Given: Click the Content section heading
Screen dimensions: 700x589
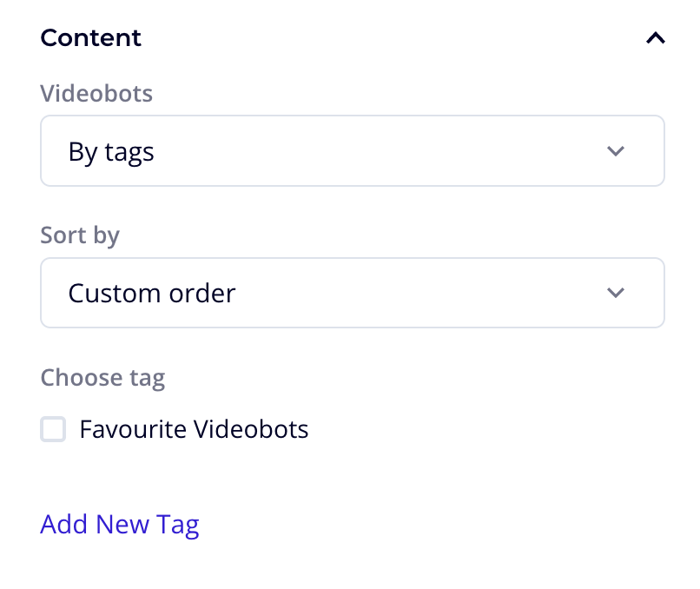Looking at the screenshot, I should tap(91, 38).
